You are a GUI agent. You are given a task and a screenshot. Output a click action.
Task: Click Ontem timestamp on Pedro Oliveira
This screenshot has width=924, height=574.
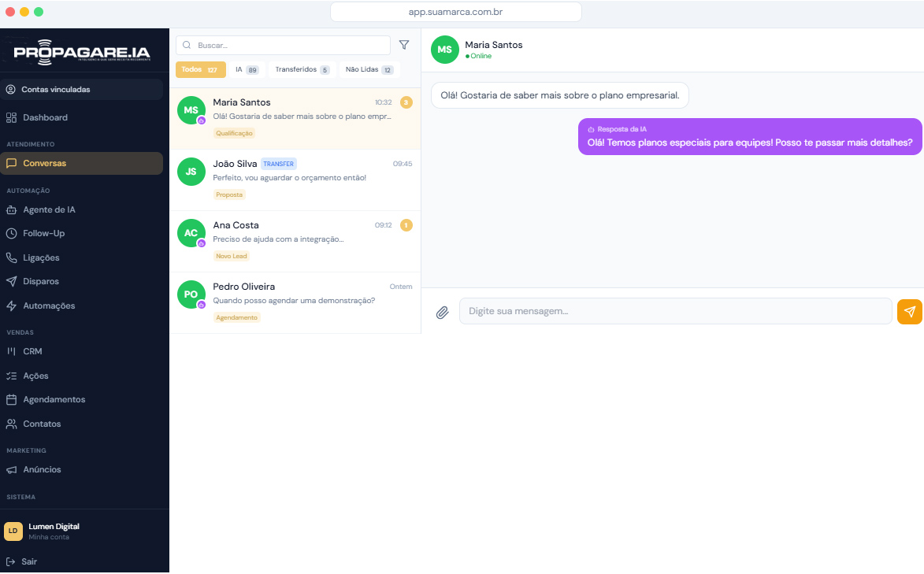pos(401,287)
